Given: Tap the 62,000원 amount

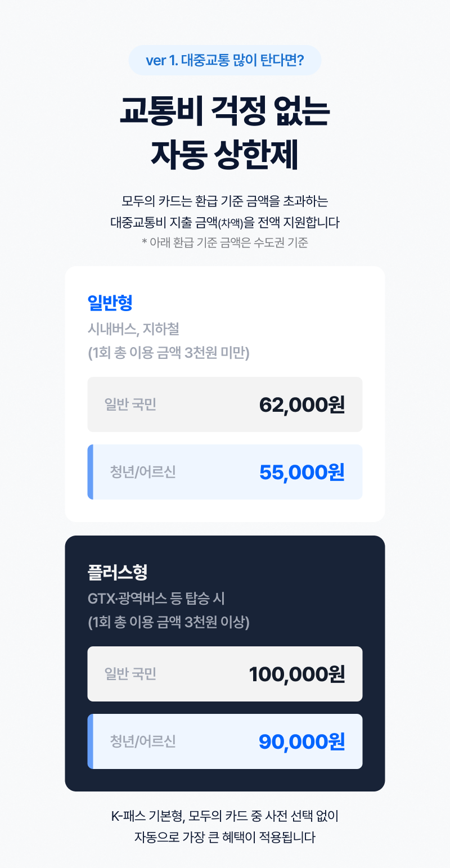Looking at the screenshot, I should click(x=302, y=404).
